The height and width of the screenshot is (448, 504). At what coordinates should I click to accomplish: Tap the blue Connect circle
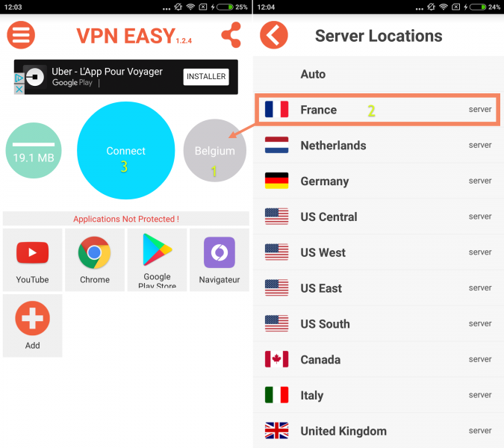125,150
